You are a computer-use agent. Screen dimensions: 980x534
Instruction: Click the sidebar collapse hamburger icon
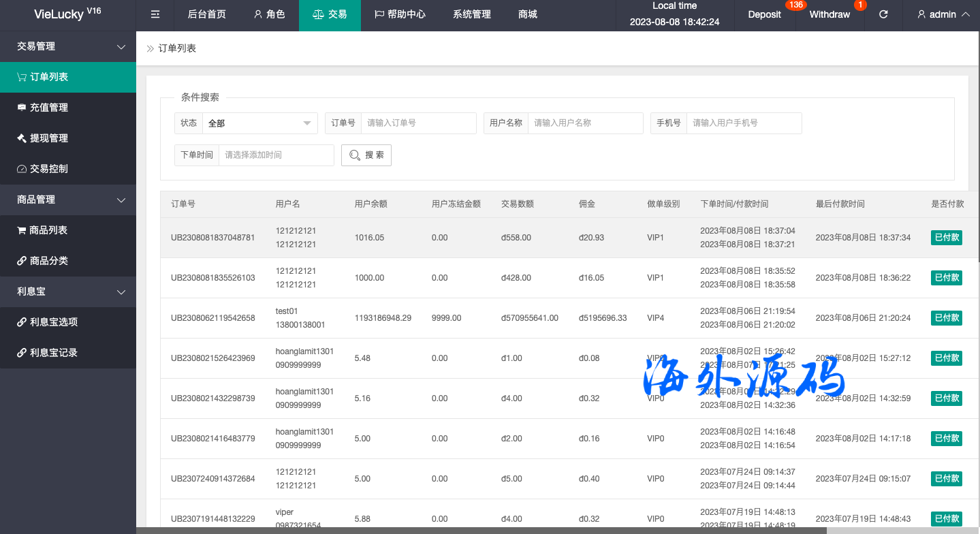tap(155, 14)
